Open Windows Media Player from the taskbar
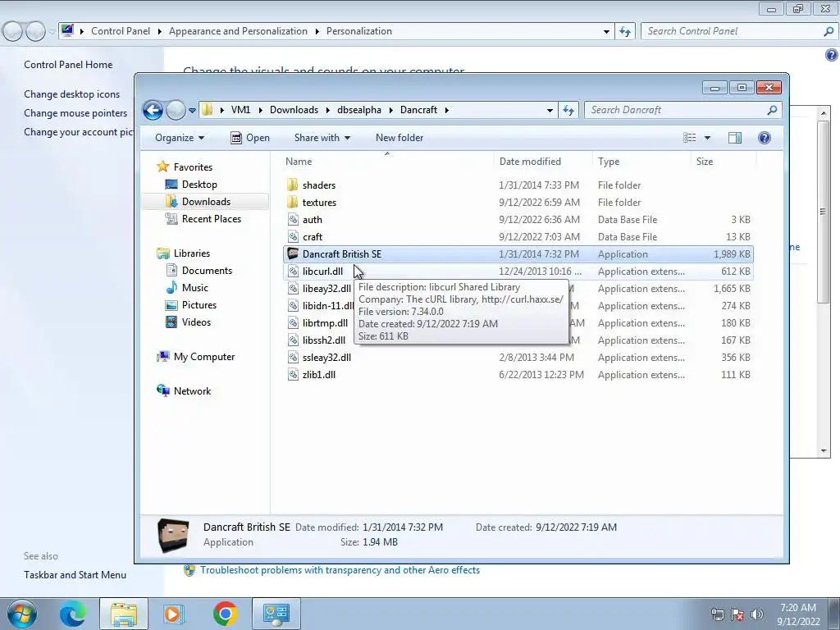840x630 pixels. [x=174, y=614]
